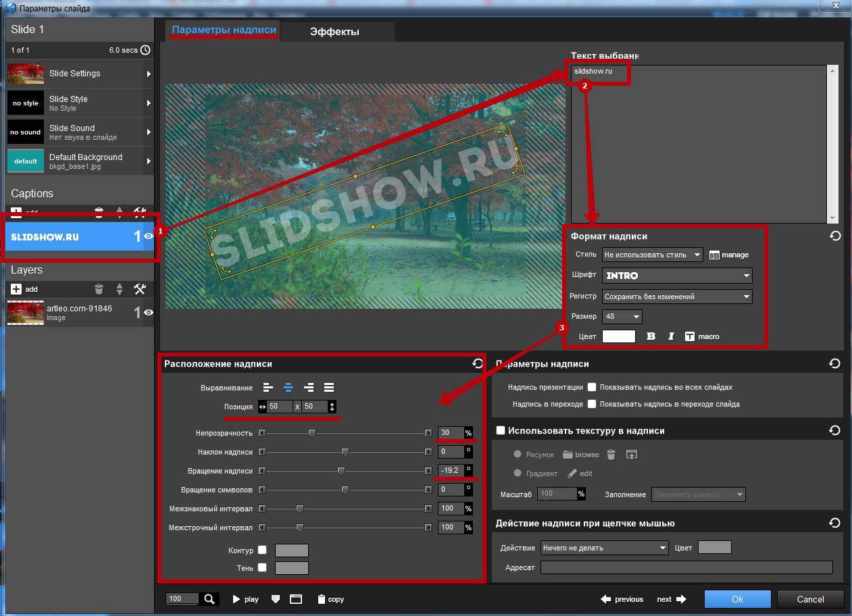Go to the next slide
Screen dimensions: 852x616
pyautogui.click(x=672, y=599)
